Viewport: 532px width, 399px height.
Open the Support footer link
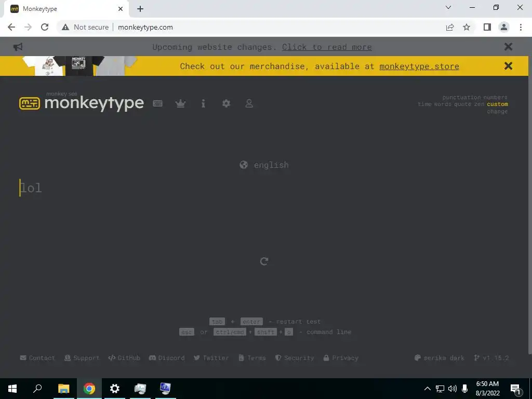82,358
